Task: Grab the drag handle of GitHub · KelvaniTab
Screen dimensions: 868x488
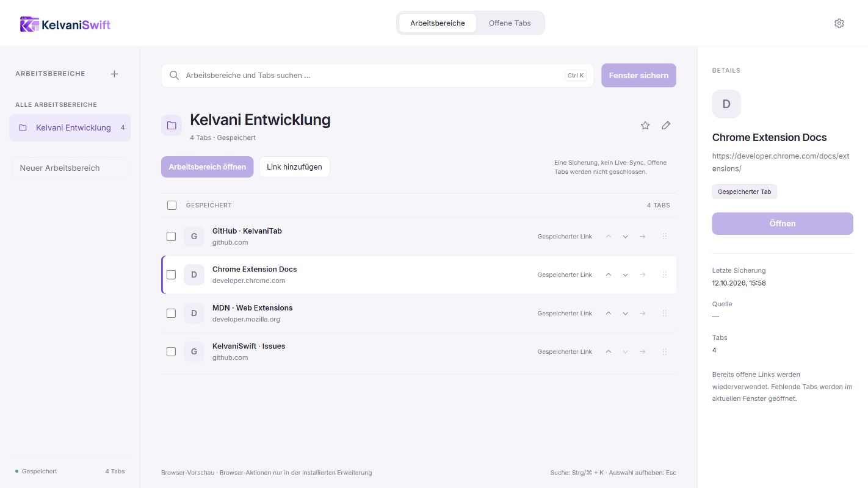Action: tap(665, 237)
